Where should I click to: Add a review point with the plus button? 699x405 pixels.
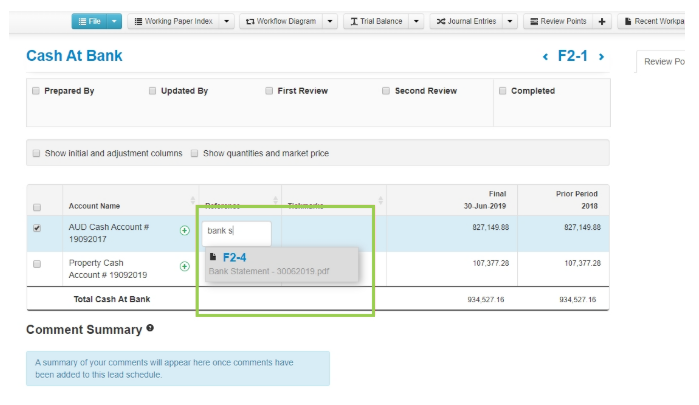click(x=602, y=21)
